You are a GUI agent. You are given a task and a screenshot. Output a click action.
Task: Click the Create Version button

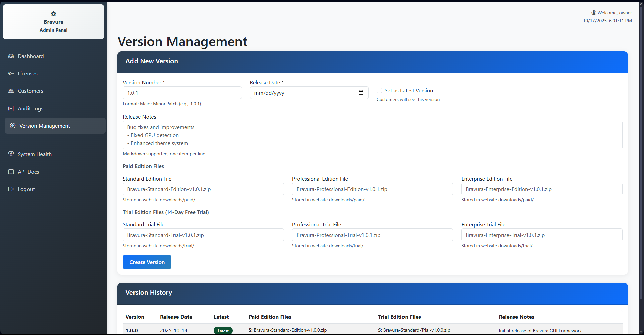[147, 262]
